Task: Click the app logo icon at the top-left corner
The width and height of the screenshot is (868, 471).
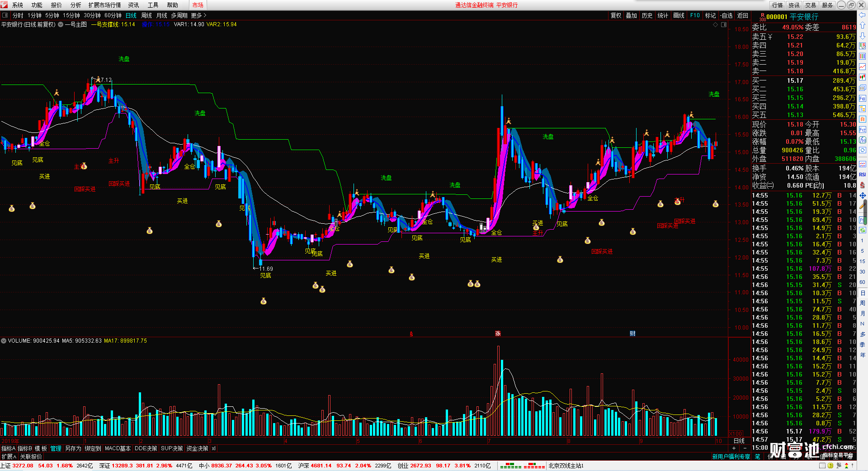Action: click(4, 5)
